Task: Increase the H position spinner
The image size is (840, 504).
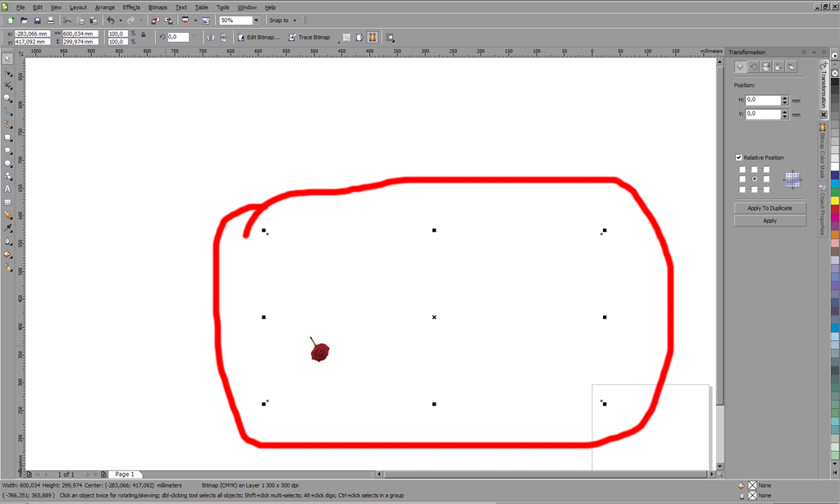Action: click(x=785, y=98)
